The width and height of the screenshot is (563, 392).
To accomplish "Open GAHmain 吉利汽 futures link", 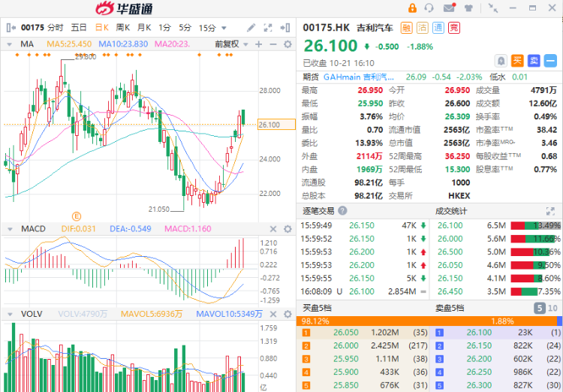I will pyautogui.click(x=358, y=77).
